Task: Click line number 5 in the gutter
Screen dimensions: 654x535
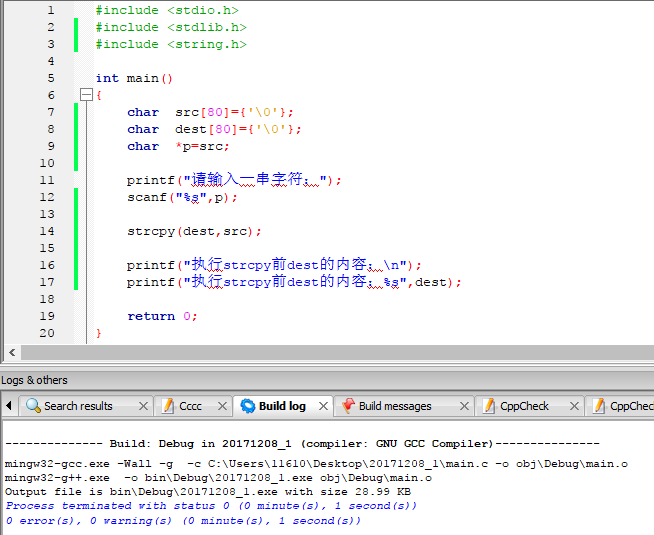Action: pyautogui.click(x=51, y=78)
